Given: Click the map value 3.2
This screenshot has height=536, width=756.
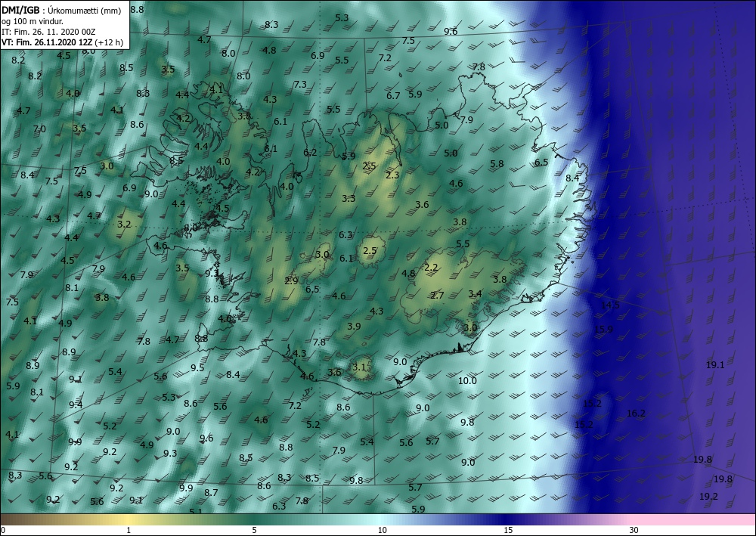Looking at the screenshot, I should pyautogui.click(x=124, y=224).
